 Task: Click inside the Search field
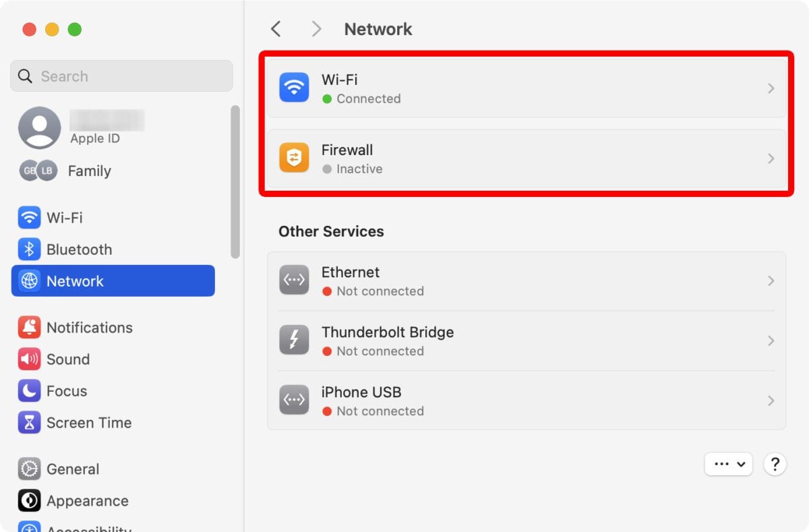pyautogui.click(x=121, y=76)
